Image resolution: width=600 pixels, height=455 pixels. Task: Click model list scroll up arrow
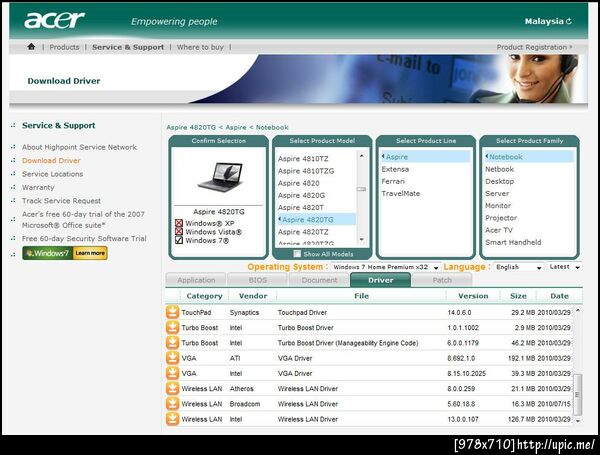361,156
